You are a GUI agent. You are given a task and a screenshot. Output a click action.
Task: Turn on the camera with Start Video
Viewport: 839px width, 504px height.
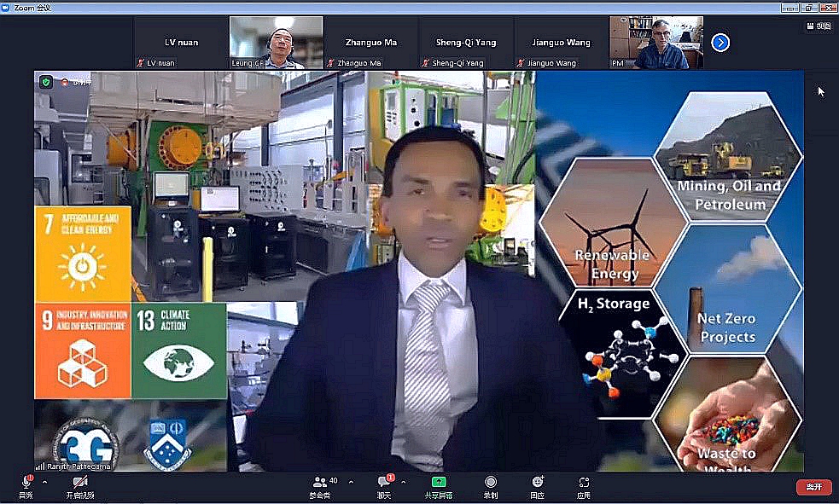coord(80,484)
